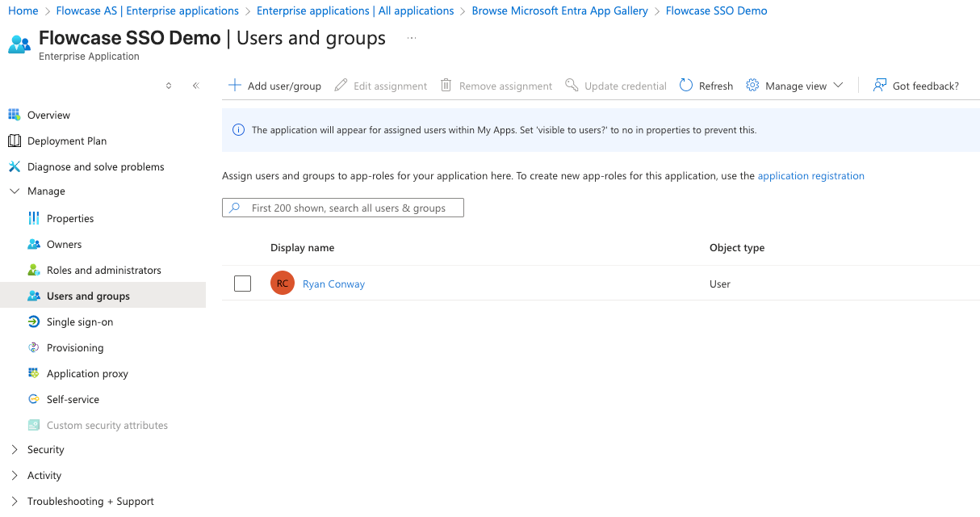Click the Single sign-on icon
980x517 pixels.
point(33,322)
